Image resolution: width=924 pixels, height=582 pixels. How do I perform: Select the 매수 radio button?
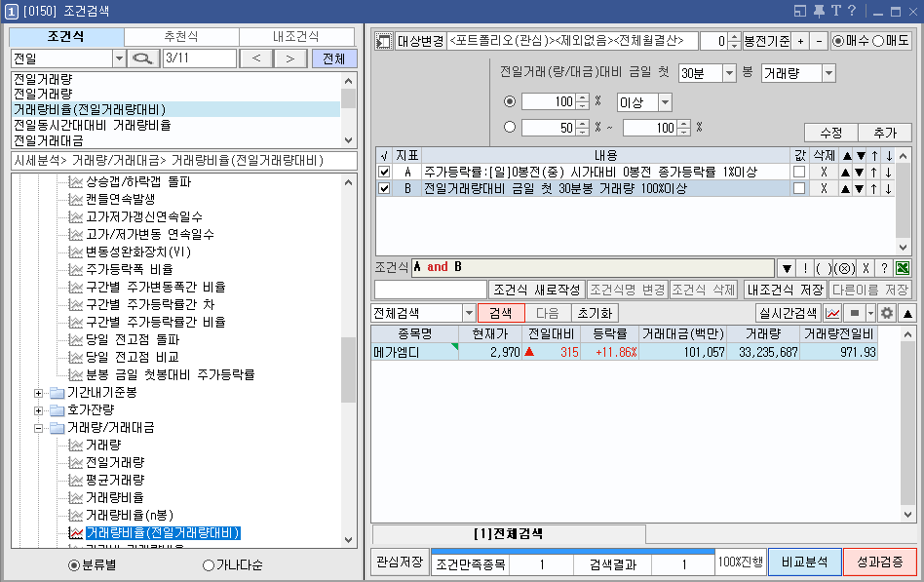tap(838, 41)
